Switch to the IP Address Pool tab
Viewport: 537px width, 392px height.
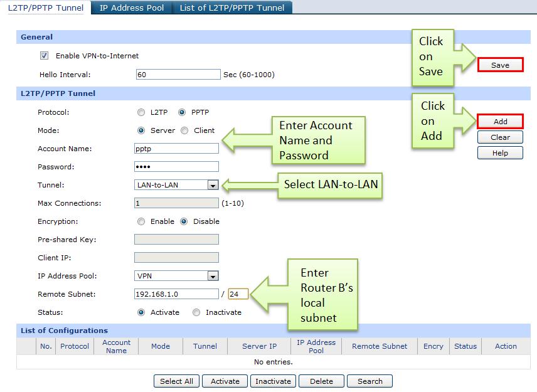pyautogui.click(x=132, y=8)
